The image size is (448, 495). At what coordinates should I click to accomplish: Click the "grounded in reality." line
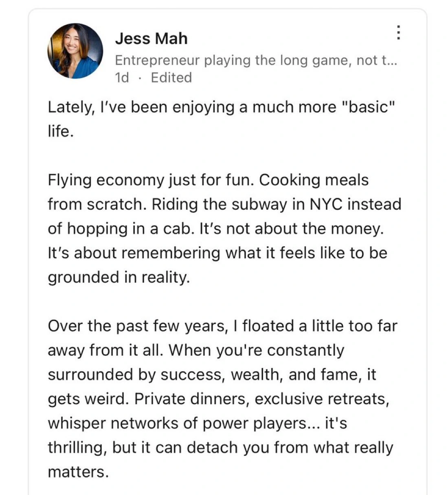click(x=119, y=277)
